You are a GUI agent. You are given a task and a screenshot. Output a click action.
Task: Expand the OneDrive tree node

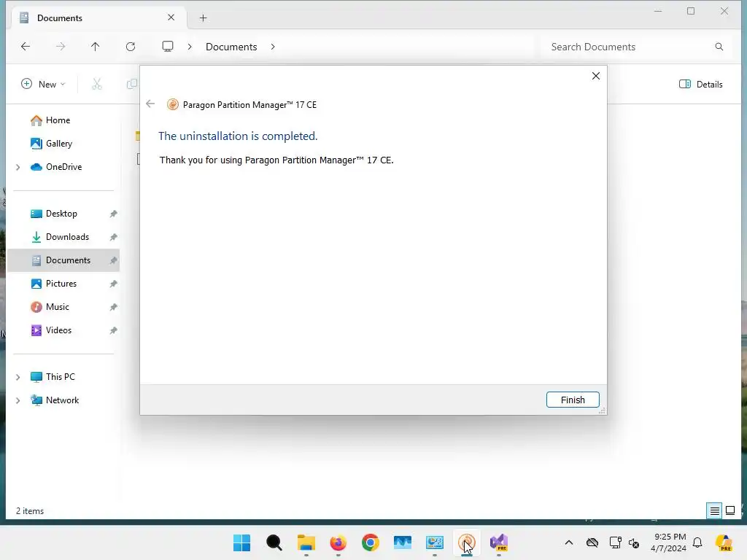pyautogui.click(x=18, y=167)
